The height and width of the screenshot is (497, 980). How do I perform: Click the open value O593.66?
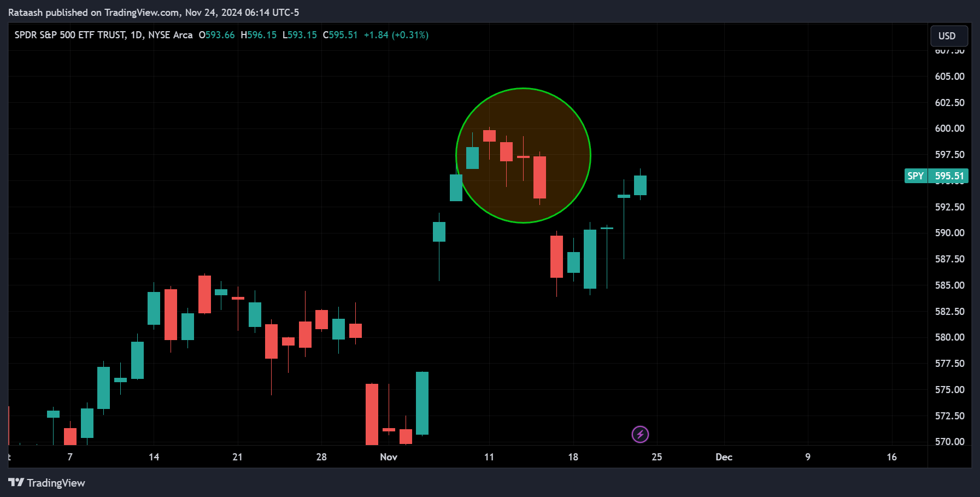(216, 35)
